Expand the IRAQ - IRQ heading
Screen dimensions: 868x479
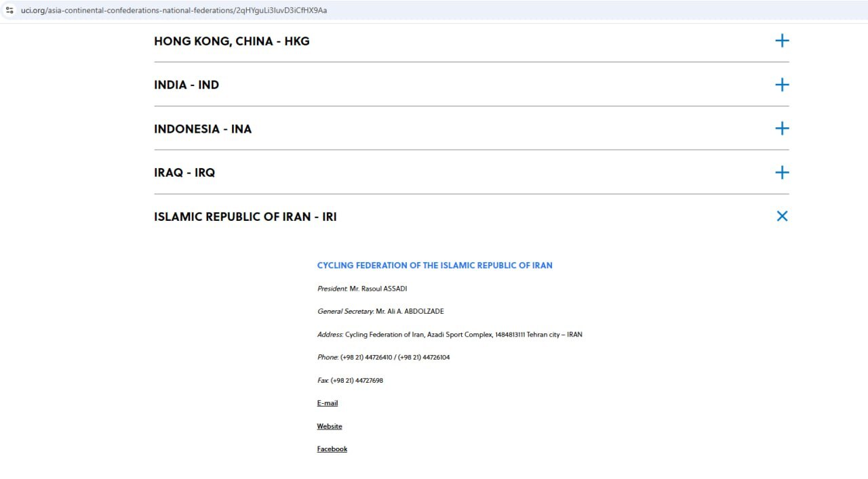point(184,173)
